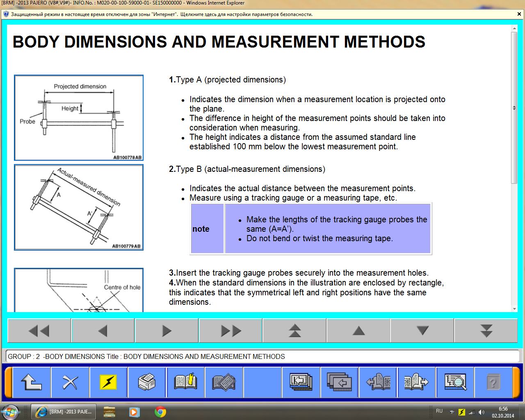Click the book with left arrow icon

pyautogui.click(x=378, y=382)
